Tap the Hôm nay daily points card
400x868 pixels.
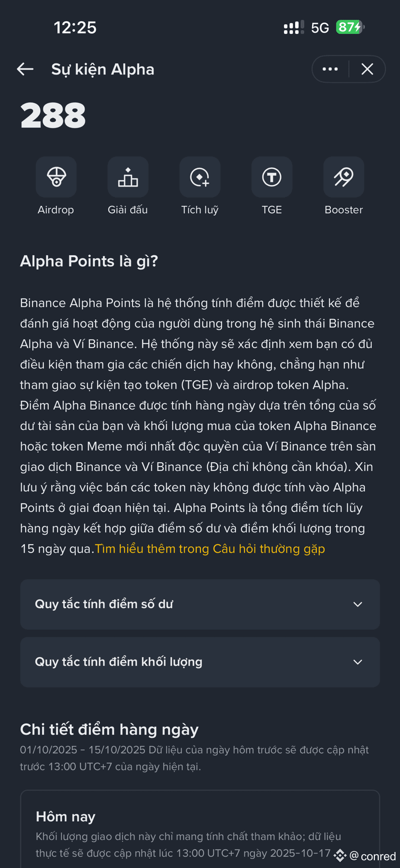point(200,829)
